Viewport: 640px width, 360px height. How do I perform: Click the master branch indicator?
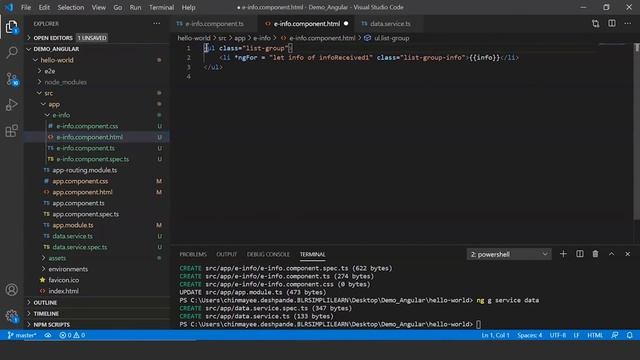tap(22, 335)
